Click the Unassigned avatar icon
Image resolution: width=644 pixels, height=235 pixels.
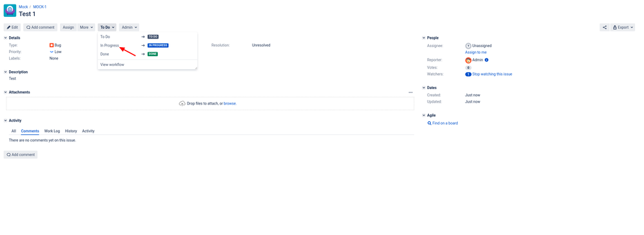click(468, 46)
